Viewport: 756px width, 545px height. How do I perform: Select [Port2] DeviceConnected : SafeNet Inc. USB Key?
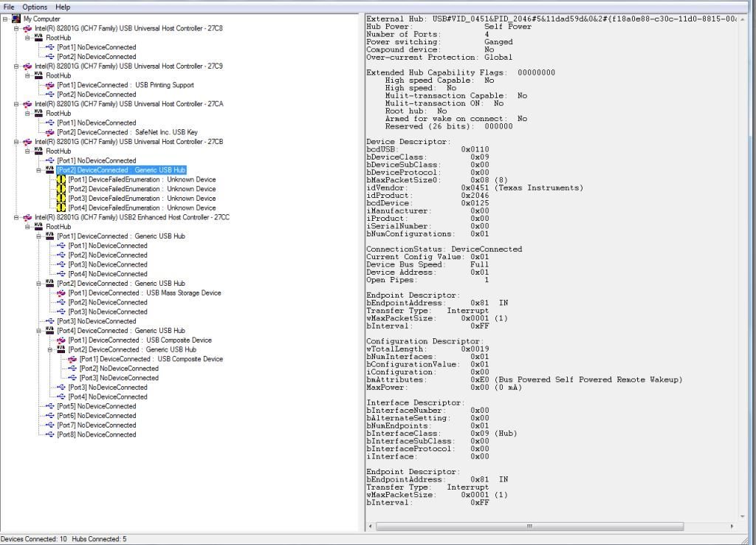127,132
